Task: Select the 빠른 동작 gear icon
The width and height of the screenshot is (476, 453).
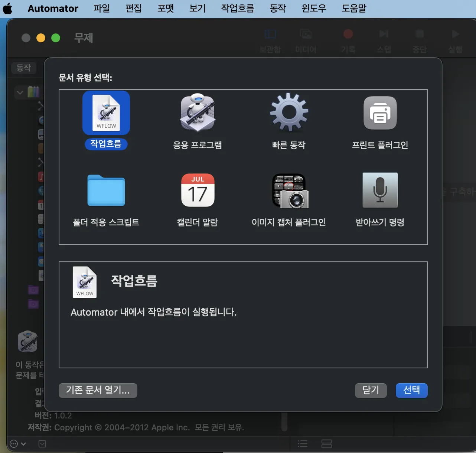Action: [289, 113]
